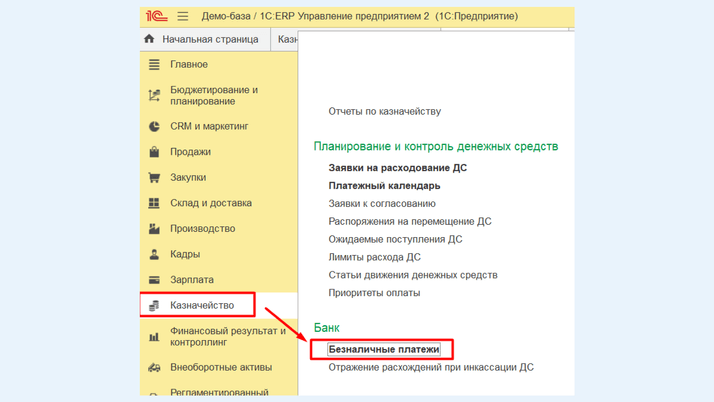Click the Производство factory icon
Image resolution: width=714 pixels, height=402 pixels.
pos(154,229)
